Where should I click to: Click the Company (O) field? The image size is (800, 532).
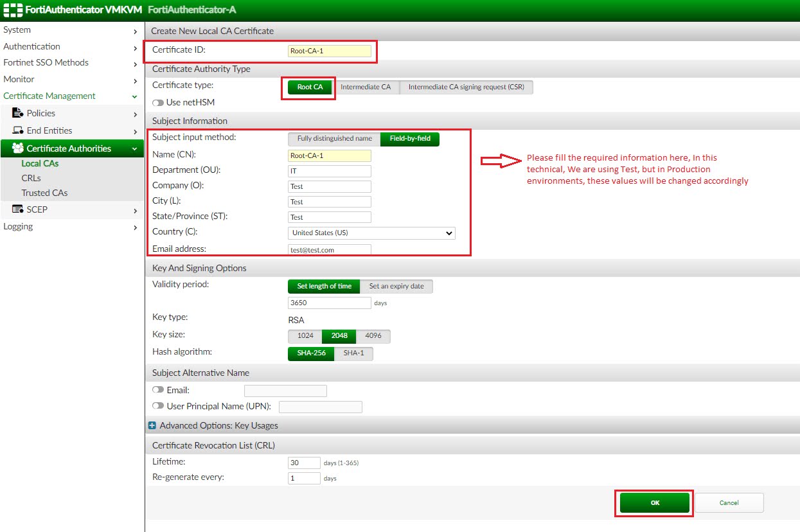click(x=330, y=186)
